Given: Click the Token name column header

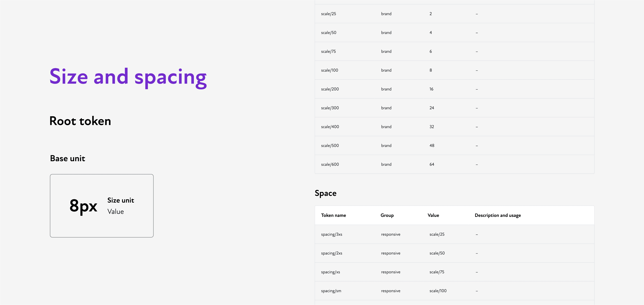Looking at the screenshot, I should (x=333, y=215).
